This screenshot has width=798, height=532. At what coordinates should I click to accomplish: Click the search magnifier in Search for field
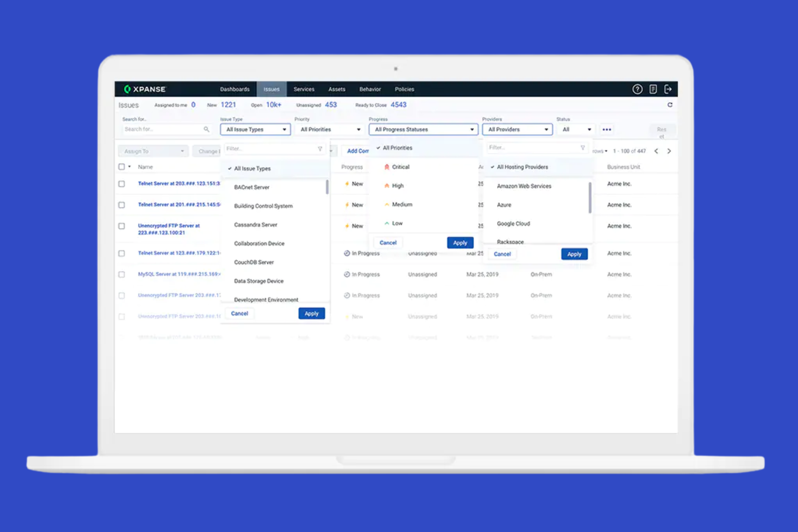pos(207,129)
